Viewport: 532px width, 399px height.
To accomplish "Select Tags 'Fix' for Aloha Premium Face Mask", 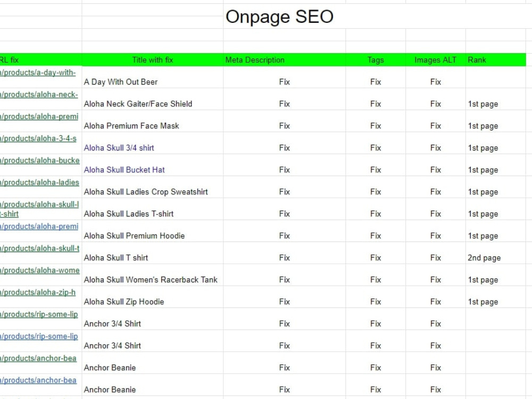I will 376,121.
